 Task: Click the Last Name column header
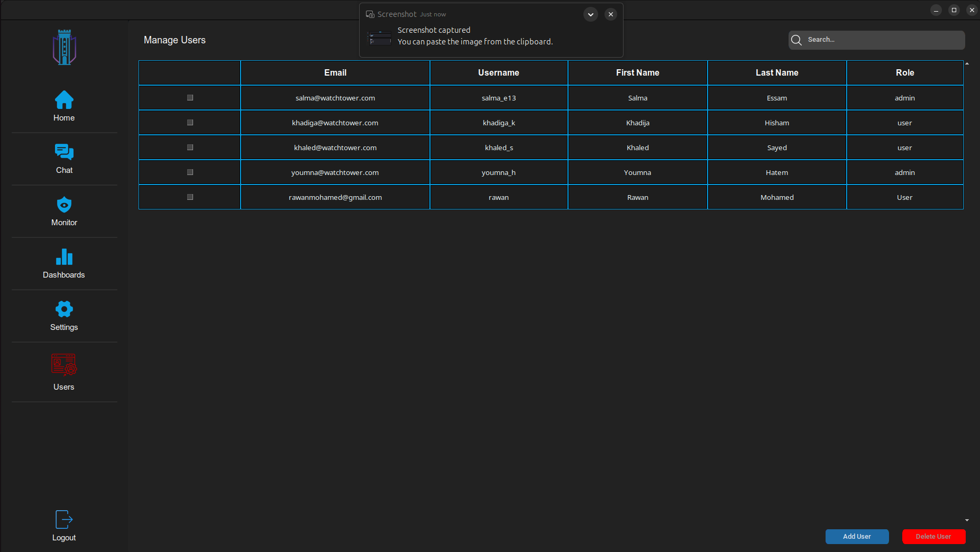pyautogui.click(x=777, y=72)
